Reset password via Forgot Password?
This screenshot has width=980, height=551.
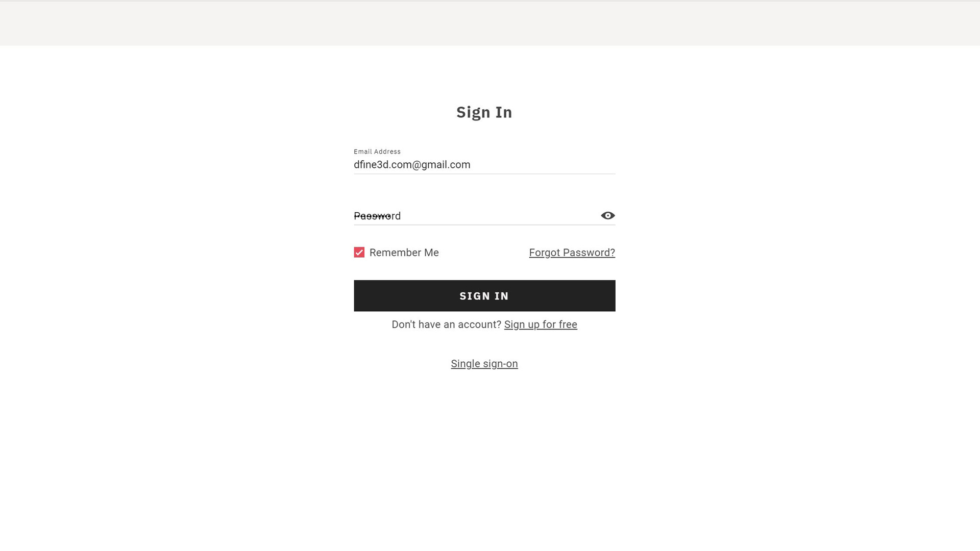tap(572, 253)
